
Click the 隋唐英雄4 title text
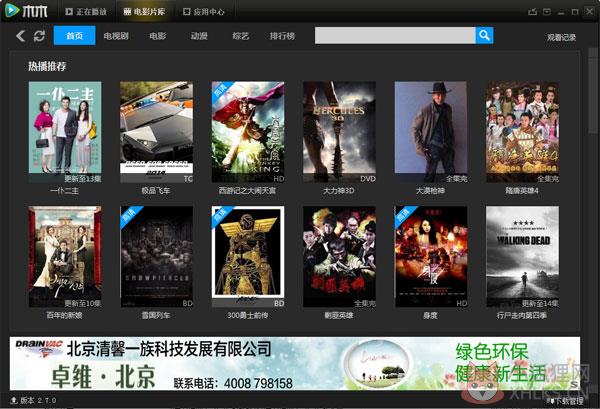[x=522, y=191]
